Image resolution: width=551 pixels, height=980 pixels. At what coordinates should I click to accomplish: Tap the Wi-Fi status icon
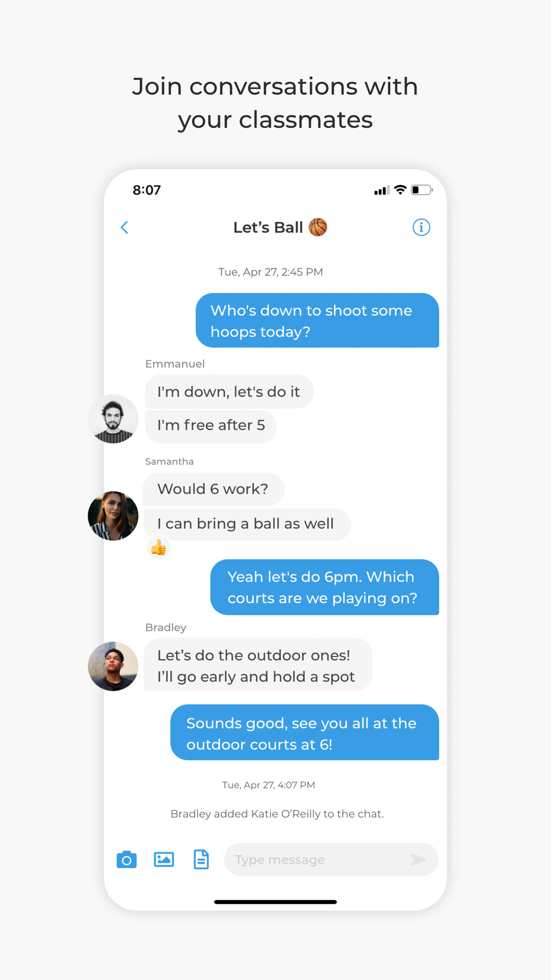pos(401,190)
